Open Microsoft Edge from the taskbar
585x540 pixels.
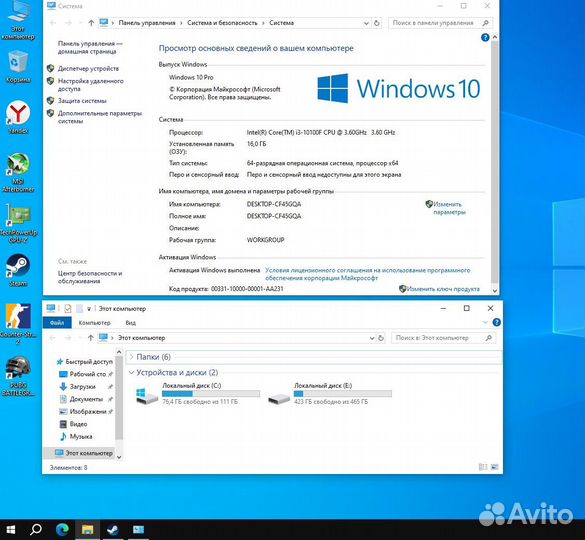click(62, 529)
